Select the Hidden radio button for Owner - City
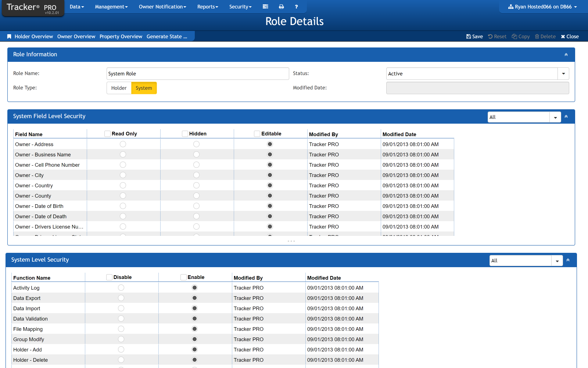Image resolution: width=588 pixels, height=368 pixels. (196, 175)
